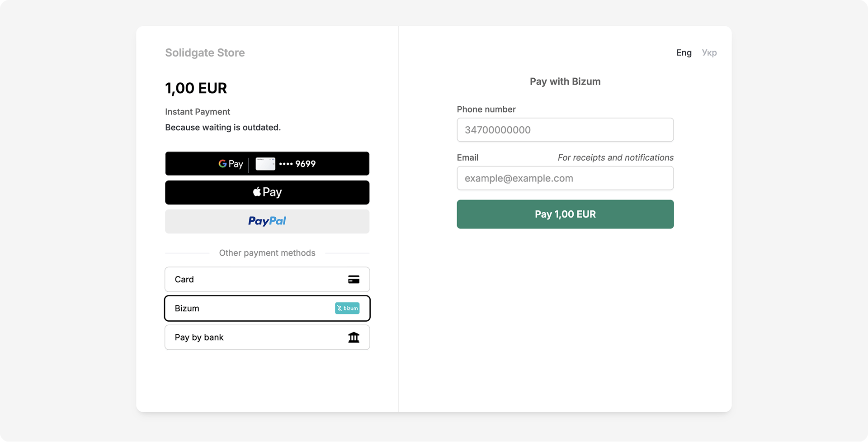Viewport: 868px width, 442px height.
Task: Click the PayPal payment button
Action: pos(267,221)
